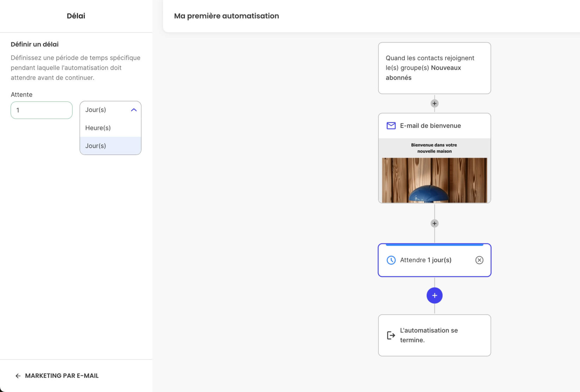Choose the highlighted Jour(s) option
Viewport: 580px width, 392px height.
click(x=111, y=146)
